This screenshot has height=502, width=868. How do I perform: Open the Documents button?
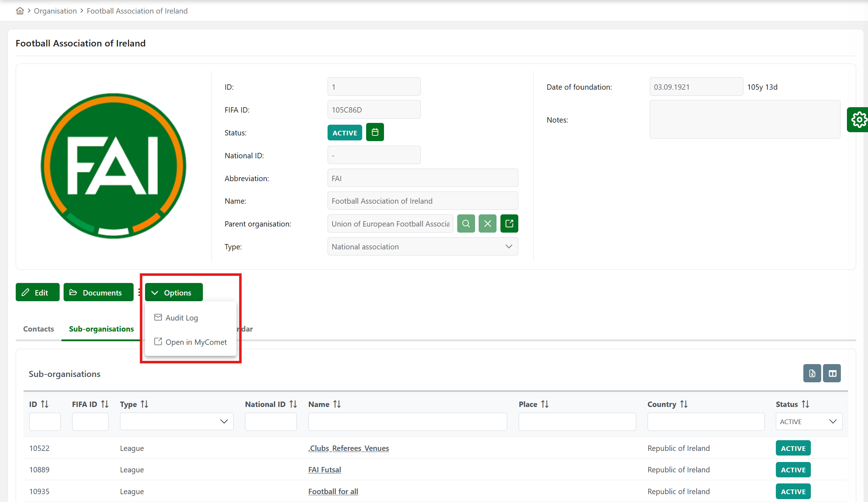tap(98, 292)
